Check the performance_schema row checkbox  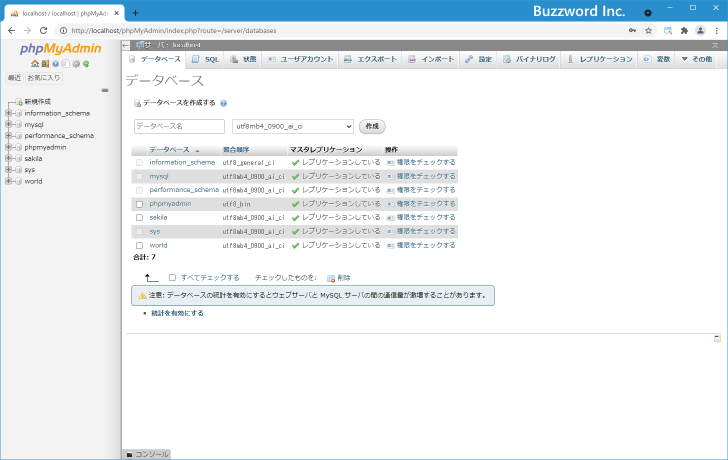pos(139,190)
